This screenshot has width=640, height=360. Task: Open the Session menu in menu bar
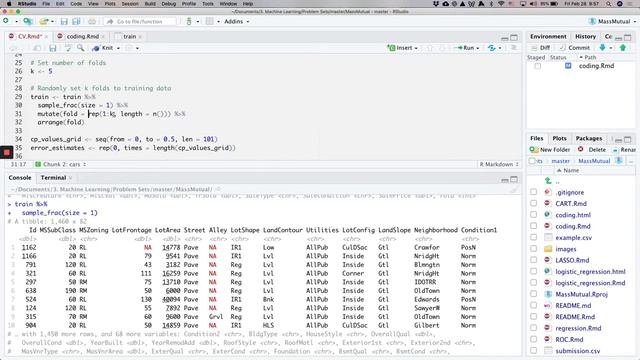(x=130, y=4)
